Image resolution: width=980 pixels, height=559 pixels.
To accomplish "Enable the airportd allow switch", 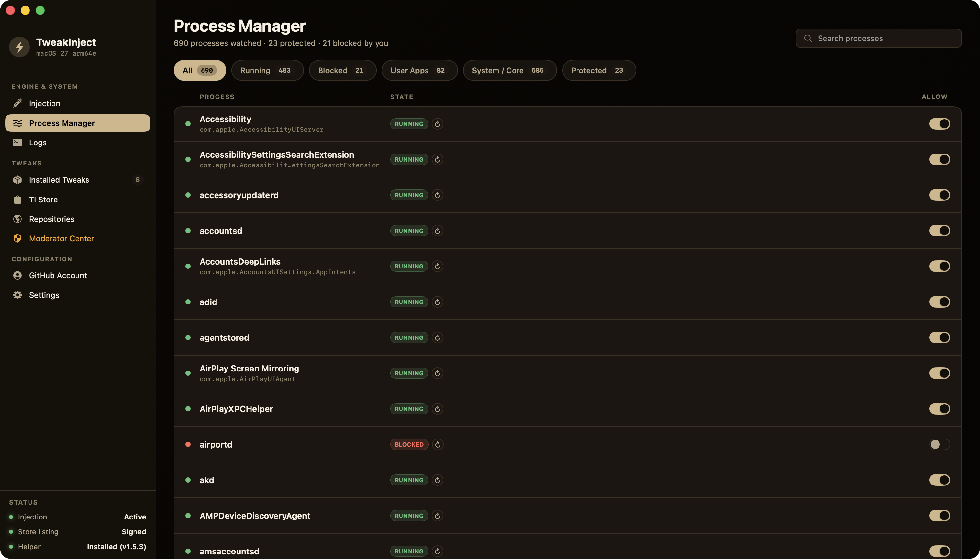I will (x=940, y=445).
